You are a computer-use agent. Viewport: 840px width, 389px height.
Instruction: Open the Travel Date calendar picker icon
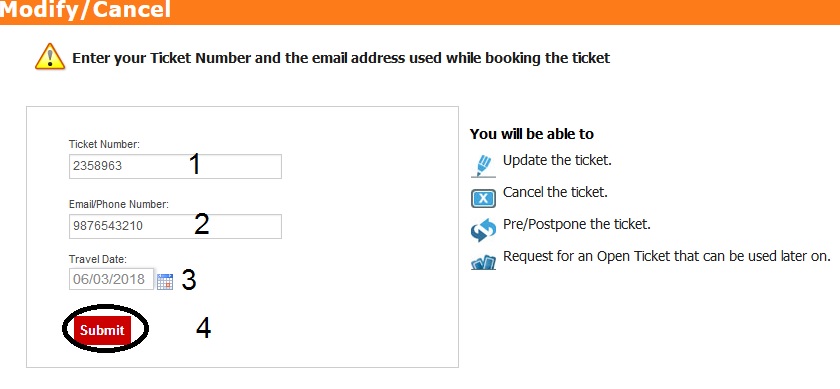point(165,281)
